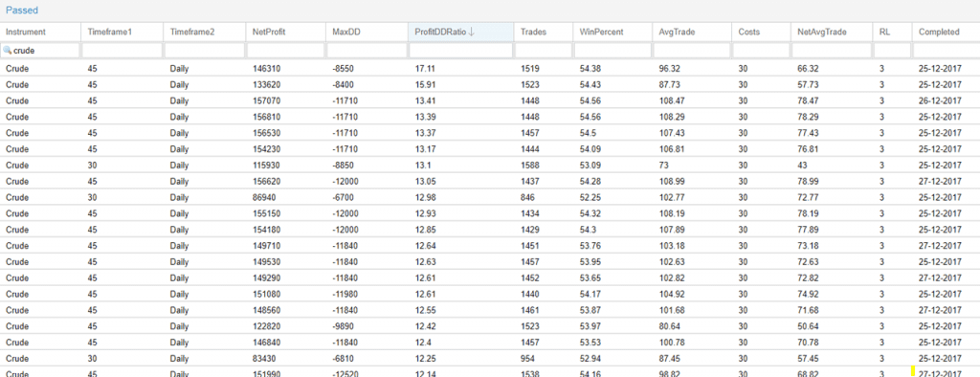The width and height of the screenshot is (980, 377).
Task: Sort by Timeframe2 column header
Action: tap(204, 32)
